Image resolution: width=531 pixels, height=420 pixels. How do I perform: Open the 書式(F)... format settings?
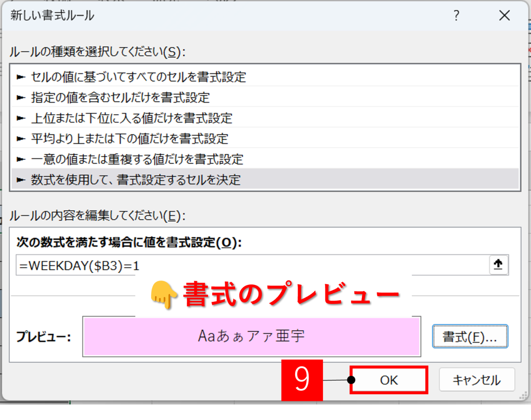[x=470, y=337]
